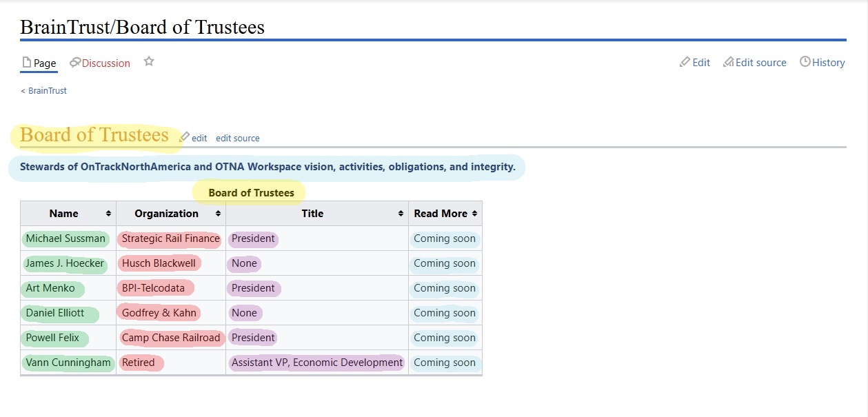Click the Discussion speech bubble icon
Viewport: 868px width, 417px height.
(75, 63)
